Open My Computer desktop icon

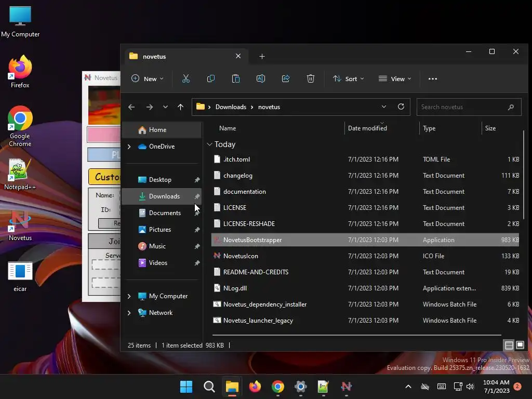tap(20, 22)
